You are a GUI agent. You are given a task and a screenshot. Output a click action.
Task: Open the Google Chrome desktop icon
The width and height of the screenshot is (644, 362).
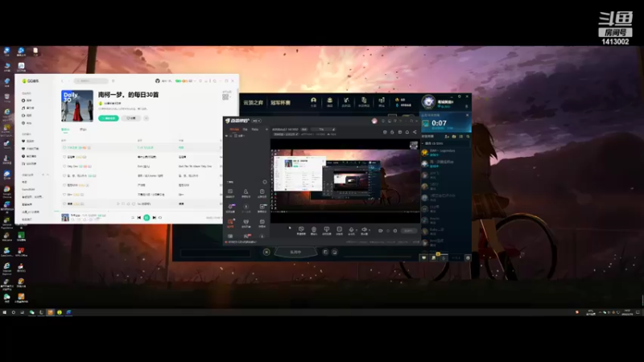(x=7, y=191)
